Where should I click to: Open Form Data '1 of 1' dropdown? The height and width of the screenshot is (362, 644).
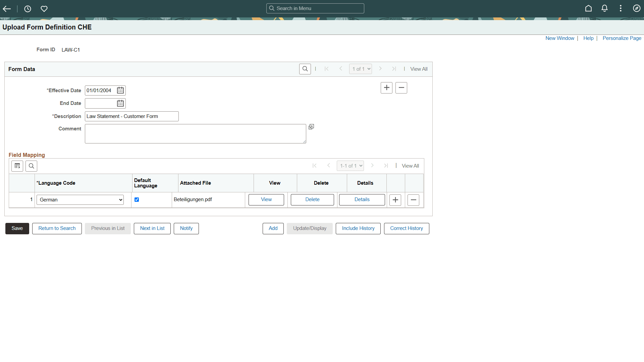coord(361,69)
